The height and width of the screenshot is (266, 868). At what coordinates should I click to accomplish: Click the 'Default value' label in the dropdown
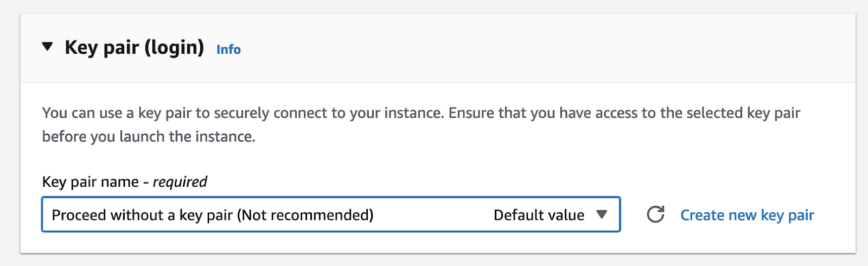pyautogui.click(x=539, y=216)
